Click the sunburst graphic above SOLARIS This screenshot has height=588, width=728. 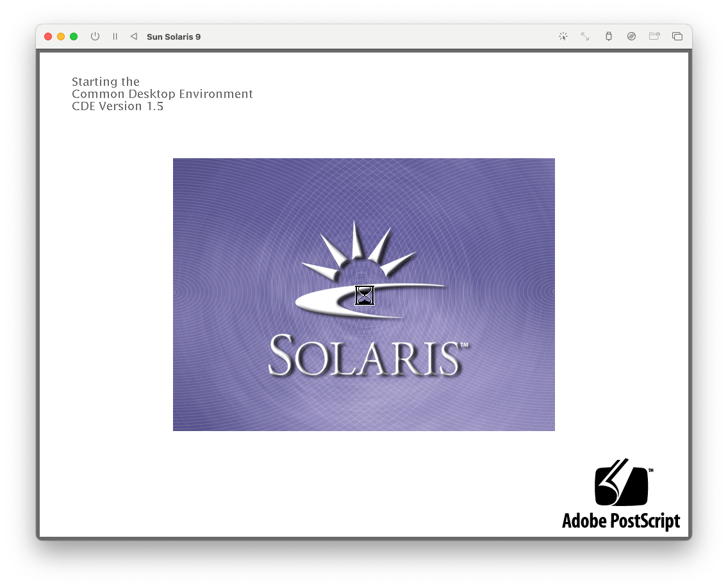pyautogui.click(x=364, y=250)
